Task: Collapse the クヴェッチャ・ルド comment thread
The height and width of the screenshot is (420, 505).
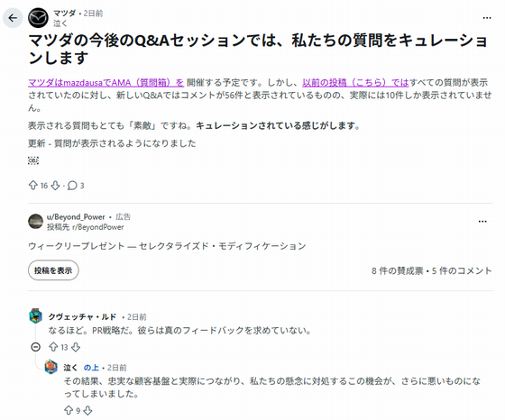Action: pos(36,347)
